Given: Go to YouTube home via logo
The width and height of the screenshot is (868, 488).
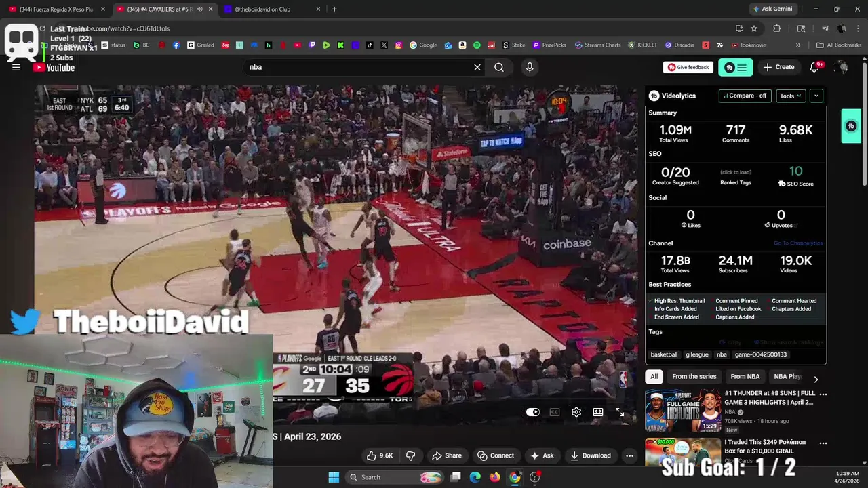Looking at the screenshot, I should [x=54, y=67].
